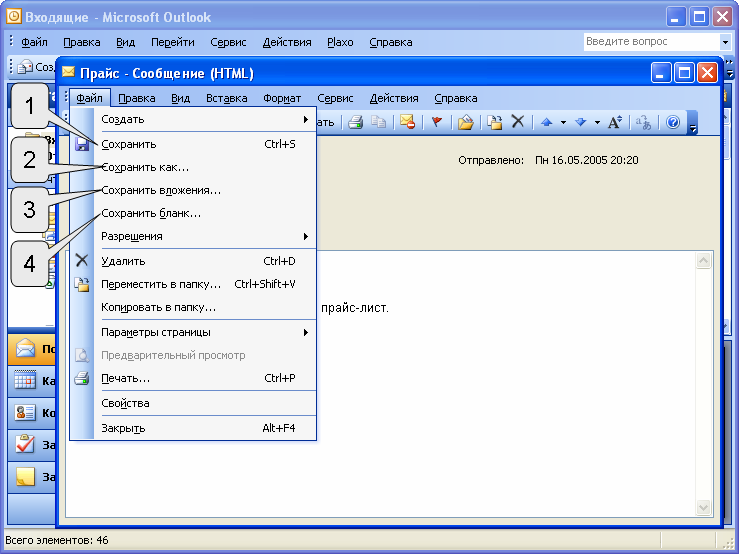The image size is (739, 554).
Task: Click message body scrollbar up arrow
Action: pyautogui.click(x=703, y=261)
